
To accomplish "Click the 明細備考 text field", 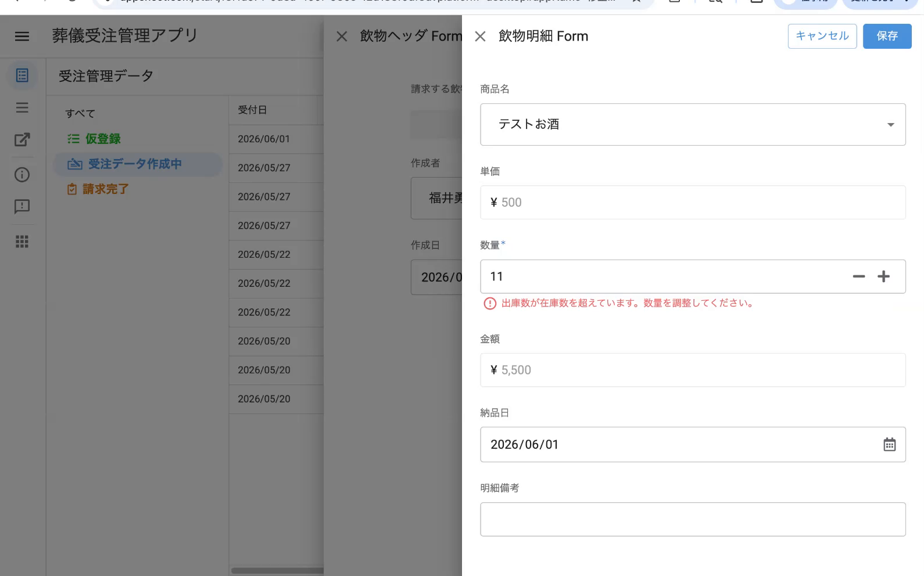I will tap(693, 519).
